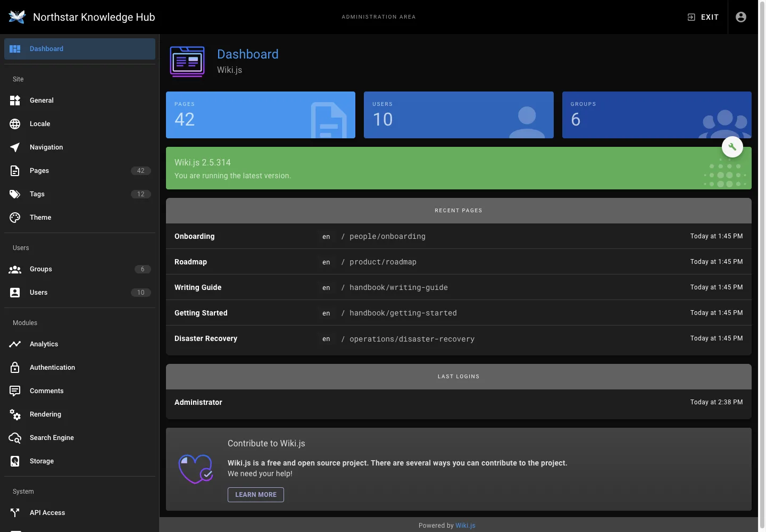Click the Tags icon in sidebar
The image size is (766, 532).
15,194
